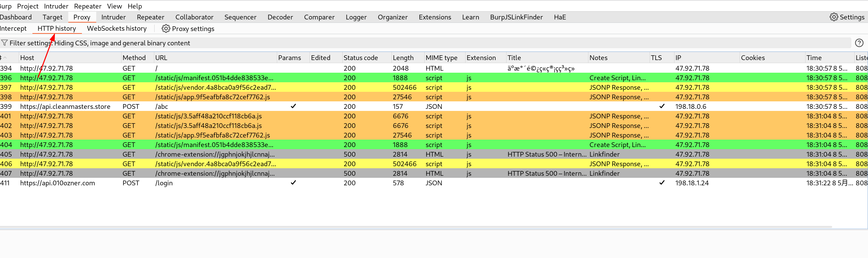Switch to the Intercept sub-tab
Screen dimensions: 868x258
pos(13,28)
